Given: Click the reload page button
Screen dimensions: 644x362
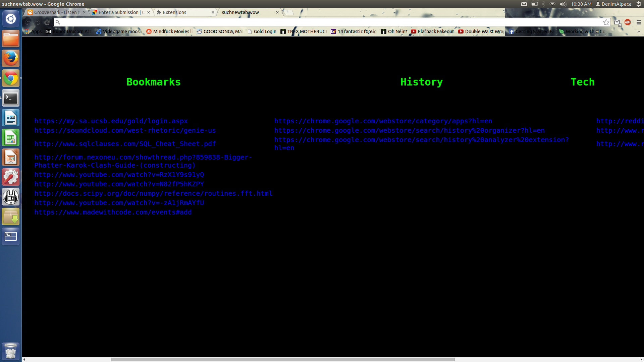Looking at the screenshot, I should click(47, 22).
